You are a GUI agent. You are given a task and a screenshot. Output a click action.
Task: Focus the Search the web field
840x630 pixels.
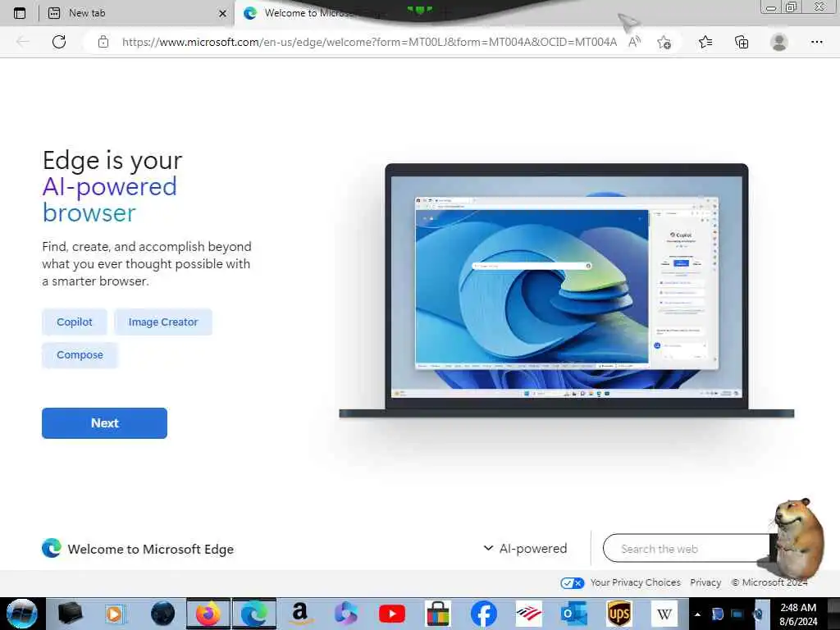(688, 549)
